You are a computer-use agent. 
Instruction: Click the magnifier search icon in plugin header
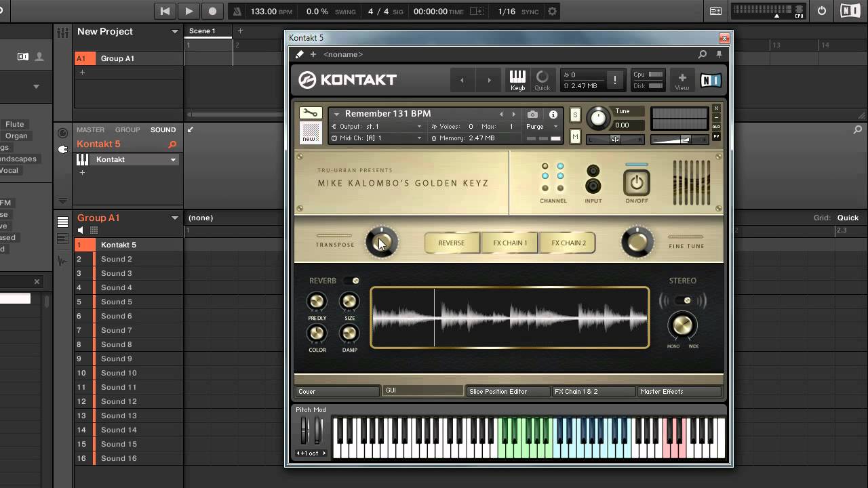[703, 54]
